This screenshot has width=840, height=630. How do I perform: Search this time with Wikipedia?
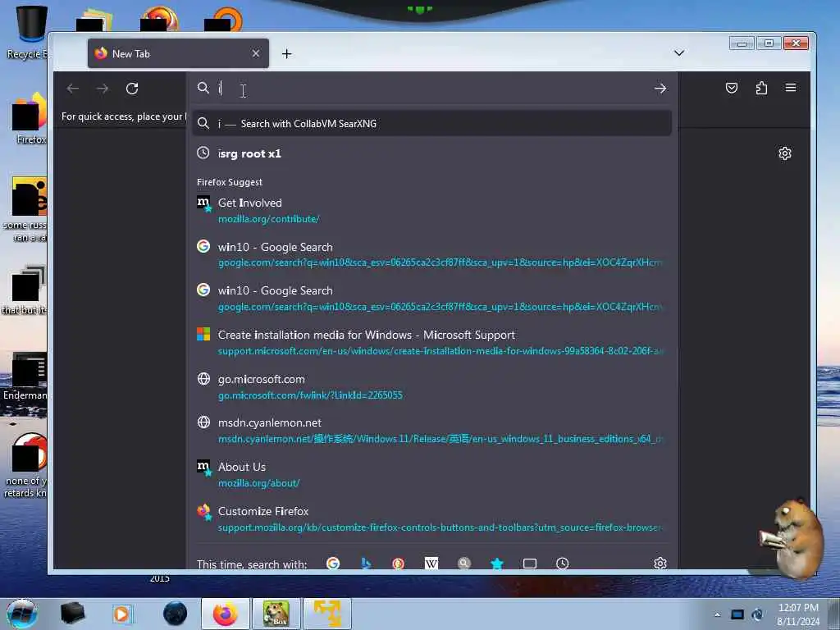point(431,563)
